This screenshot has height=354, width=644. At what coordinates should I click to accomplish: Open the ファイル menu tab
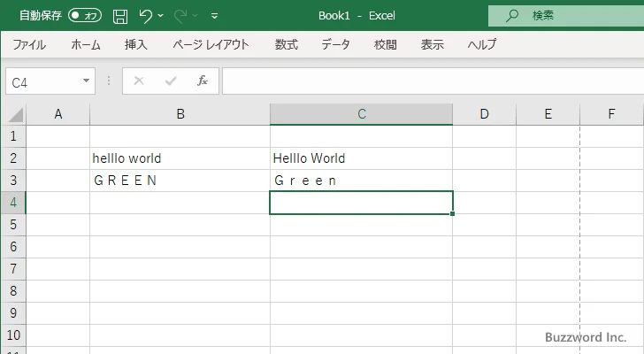click(29, 44)
